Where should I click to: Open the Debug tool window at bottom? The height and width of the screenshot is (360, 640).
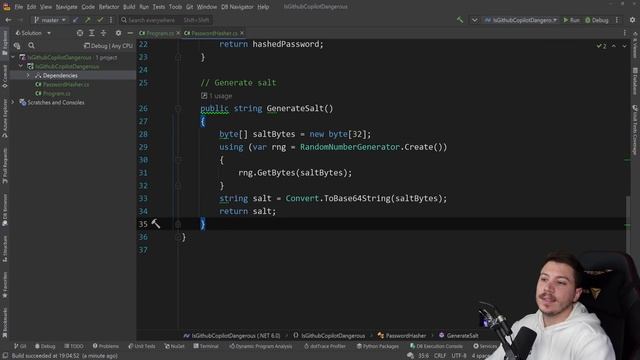click(45, 346)
